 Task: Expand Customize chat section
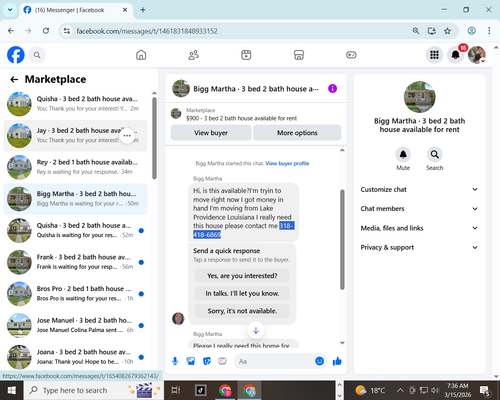point(419,189)
